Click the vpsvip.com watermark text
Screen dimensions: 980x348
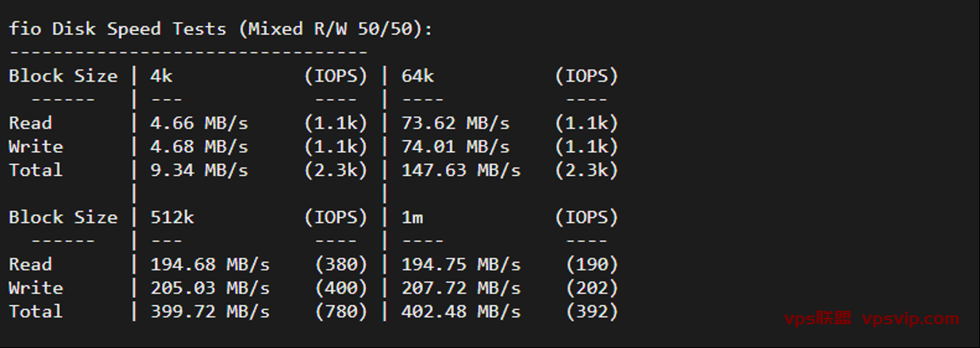pos(910,319)
